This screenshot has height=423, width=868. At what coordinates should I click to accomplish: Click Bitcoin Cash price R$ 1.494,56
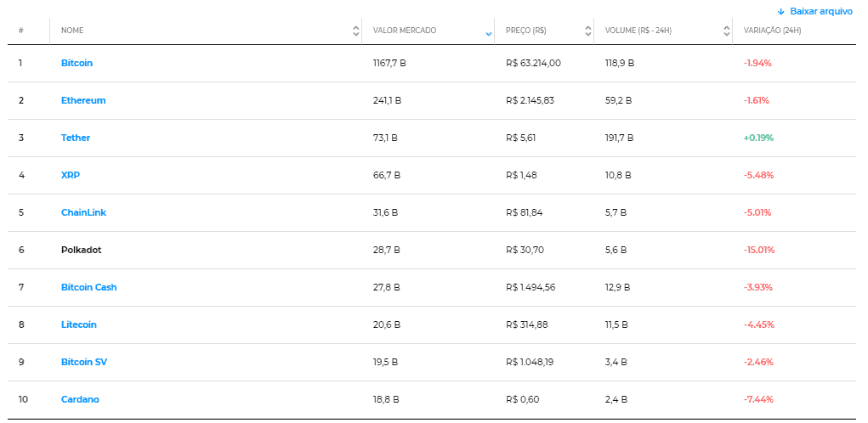click(530, 288)
